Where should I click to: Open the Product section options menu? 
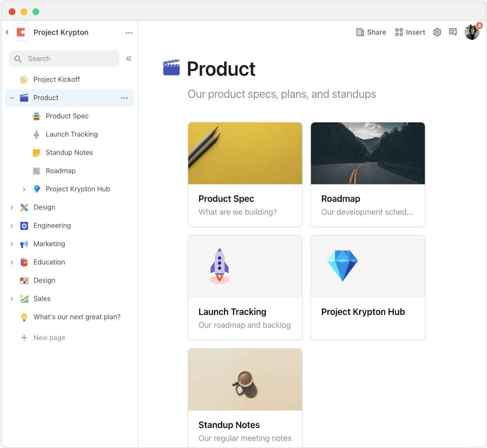coord(124,98)
